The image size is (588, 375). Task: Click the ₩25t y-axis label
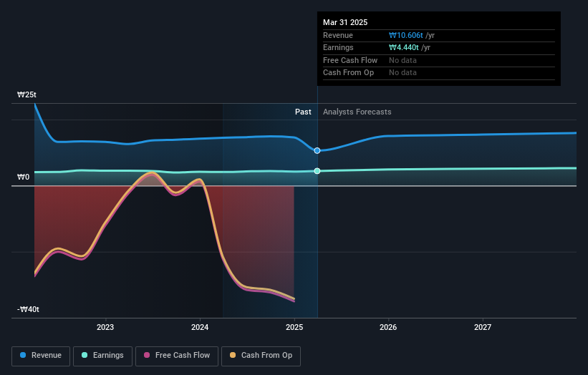[x=26, y=94]
